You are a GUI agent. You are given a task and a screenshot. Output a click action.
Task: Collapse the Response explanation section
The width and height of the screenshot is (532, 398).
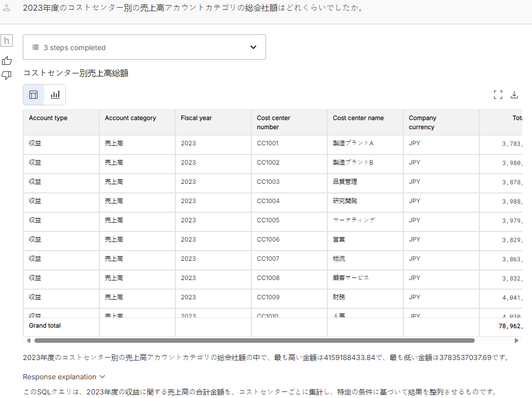(64, 377)
